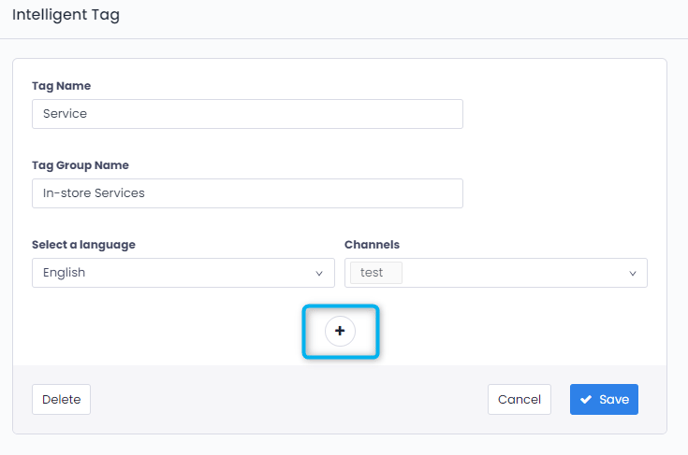Save the intelligent tag
688x455 pixels.
coord(604,400)
